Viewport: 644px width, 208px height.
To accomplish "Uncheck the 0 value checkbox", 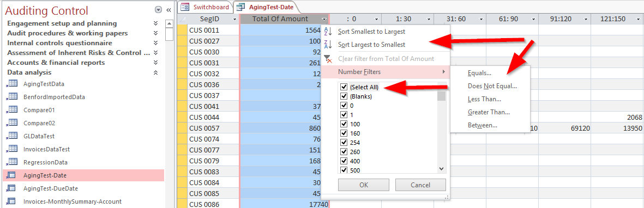I will (344, 106).
